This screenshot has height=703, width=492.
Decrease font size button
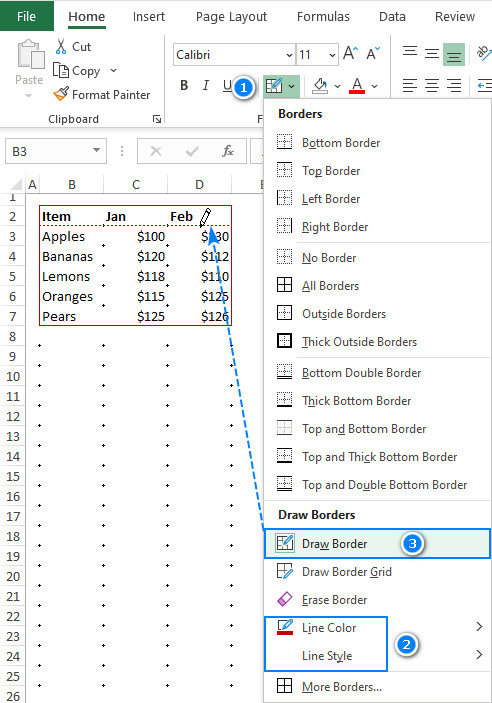pos(373,53)
